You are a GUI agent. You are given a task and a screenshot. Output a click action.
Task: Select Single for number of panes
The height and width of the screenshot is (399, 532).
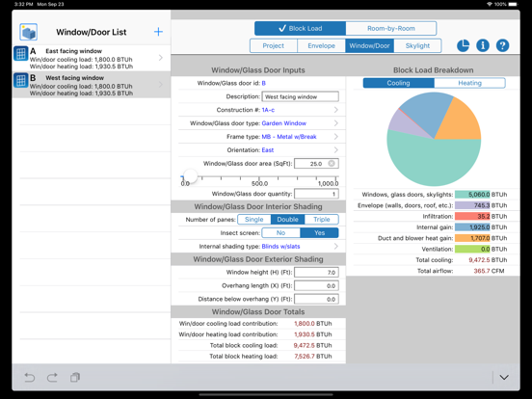254,220
